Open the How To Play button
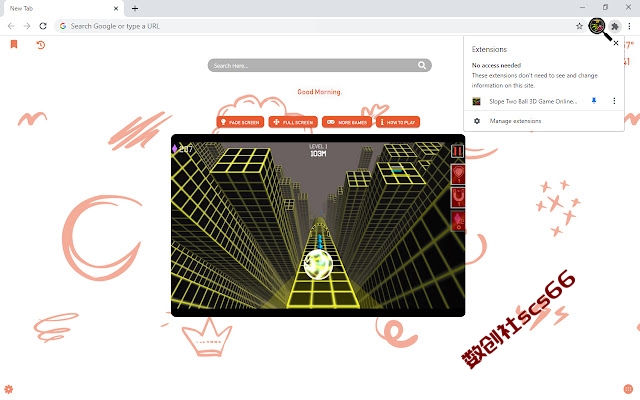 point(398,122)
